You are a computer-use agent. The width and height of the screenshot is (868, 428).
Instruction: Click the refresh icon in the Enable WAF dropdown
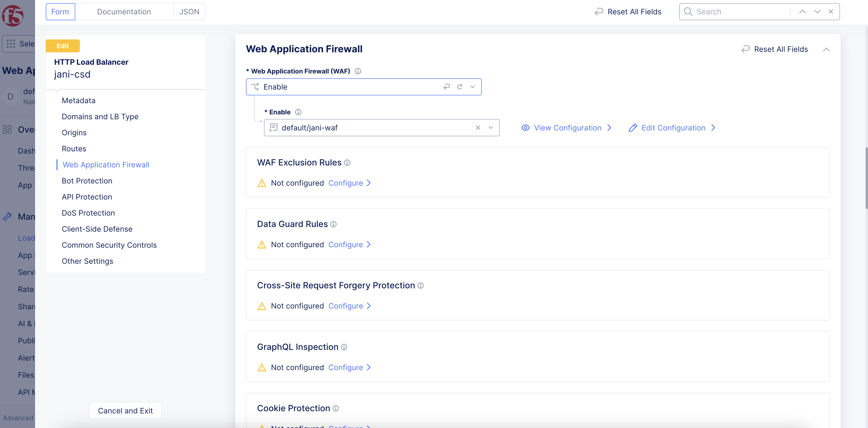pos(460,87)
